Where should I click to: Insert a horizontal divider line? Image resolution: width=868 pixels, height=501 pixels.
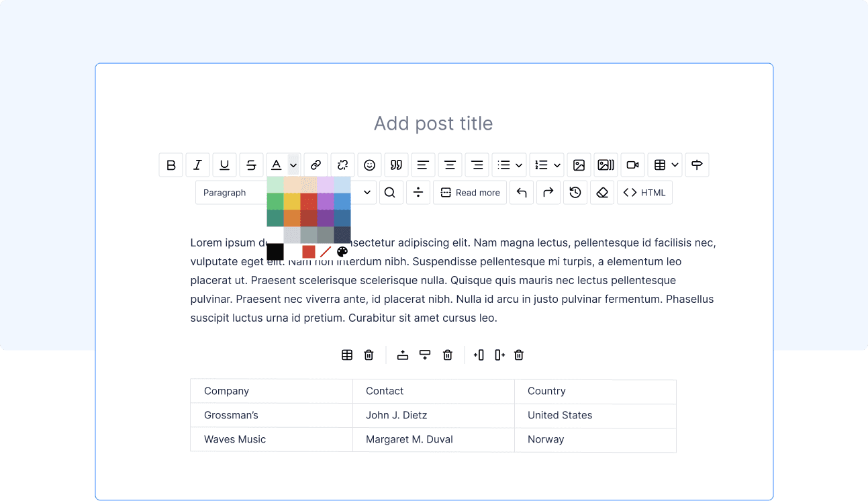pyautogui.click(x=418, y=192)
